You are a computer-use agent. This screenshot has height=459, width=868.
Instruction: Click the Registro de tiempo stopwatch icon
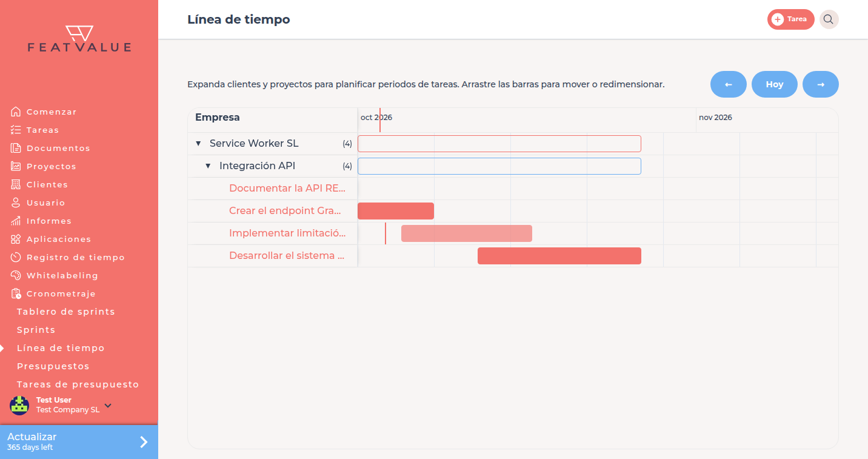point(16,257)
